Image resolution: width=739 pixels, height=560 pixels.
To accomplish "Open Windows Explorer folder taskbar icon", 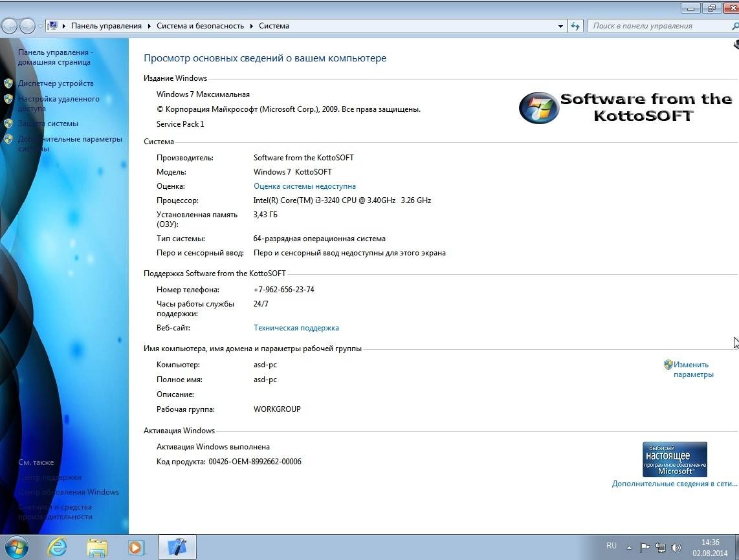I will point(97,548).
